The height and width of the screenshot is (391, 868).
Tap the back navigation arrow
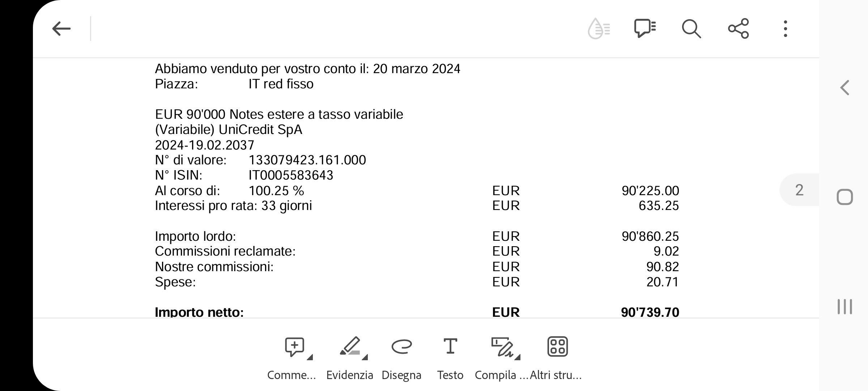pos(60,28)
